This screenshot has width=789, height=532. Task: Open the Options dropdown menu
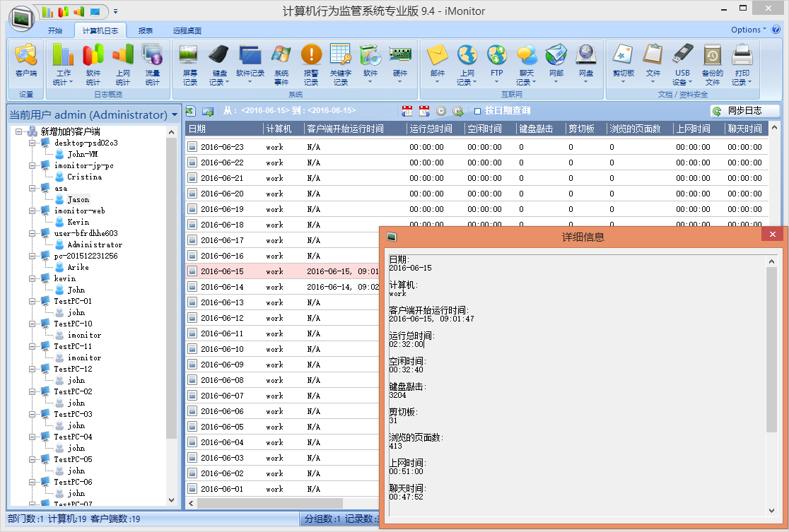[x=749, y=30]
